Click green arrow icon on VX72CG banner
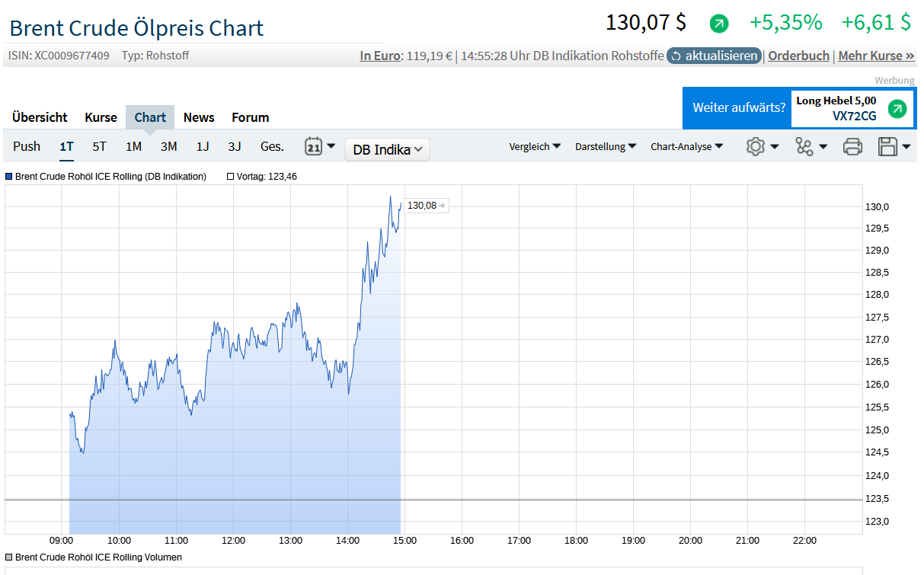This screenshot has width=924, height=575. 897,109
